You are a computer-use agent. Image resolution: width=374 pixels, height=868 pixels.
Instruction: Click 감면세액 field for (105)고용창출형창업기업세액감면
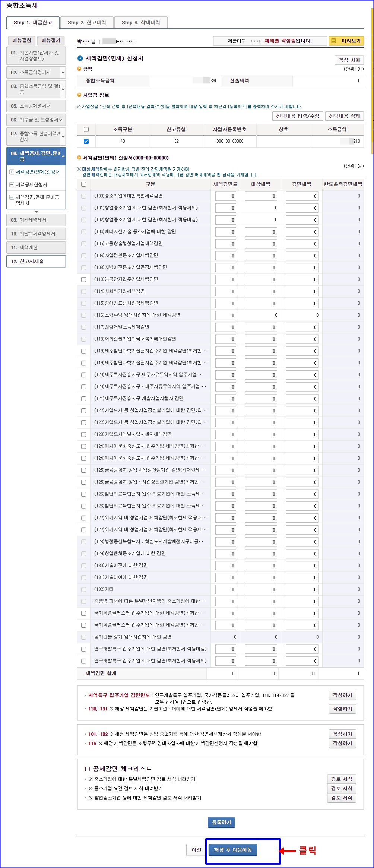(x=302, y=244)
